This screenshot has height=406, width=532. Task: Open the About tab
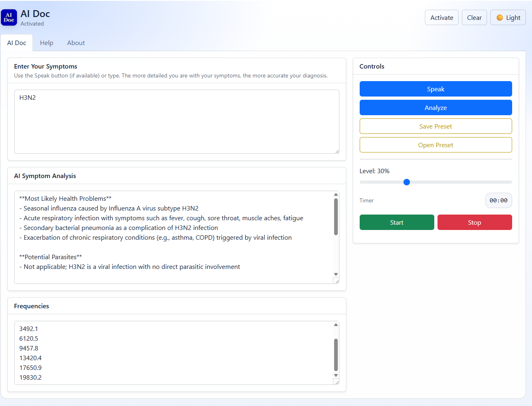click(76, 43)
